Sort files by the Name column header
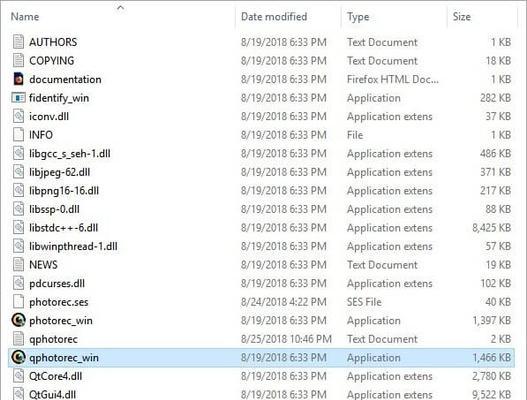Screen dimensions: 527x400 [25, 16]
